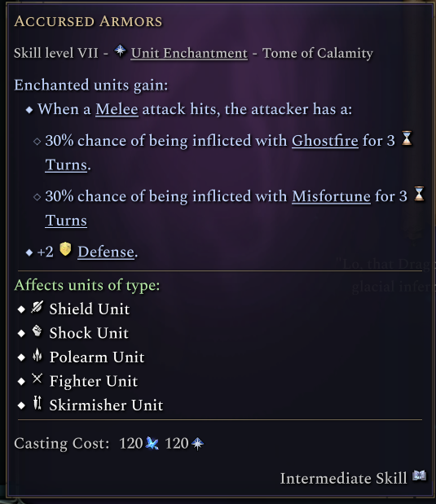
Task: Click the Fighter Unit crossed swords icon
Action: pyautogui.click(x=37, y=379)
